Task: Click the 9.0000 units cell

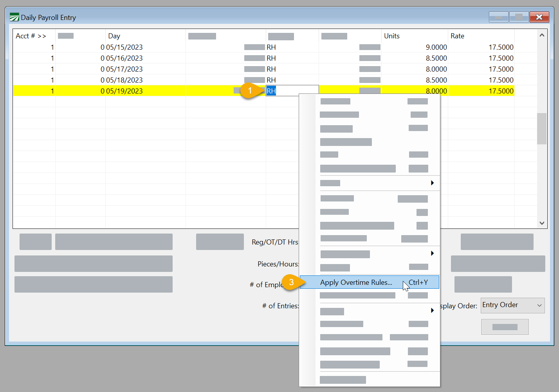Action: [x=436, y=47]
